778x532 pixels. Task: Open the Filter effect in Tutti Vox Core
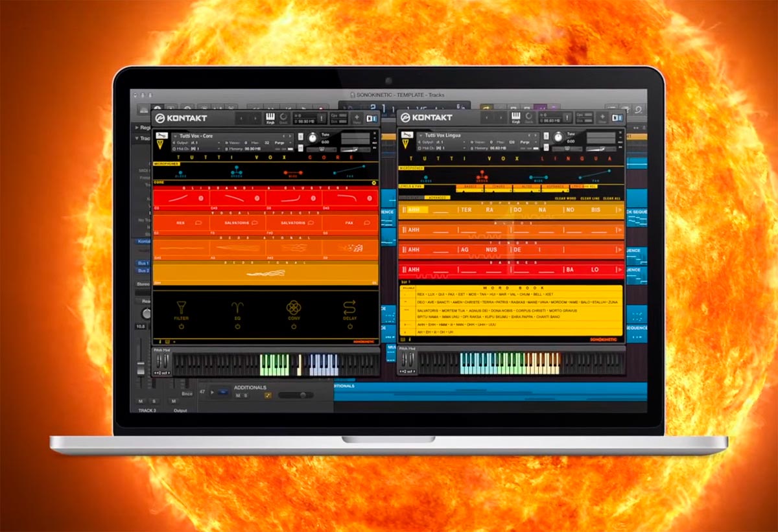point(181,310)
